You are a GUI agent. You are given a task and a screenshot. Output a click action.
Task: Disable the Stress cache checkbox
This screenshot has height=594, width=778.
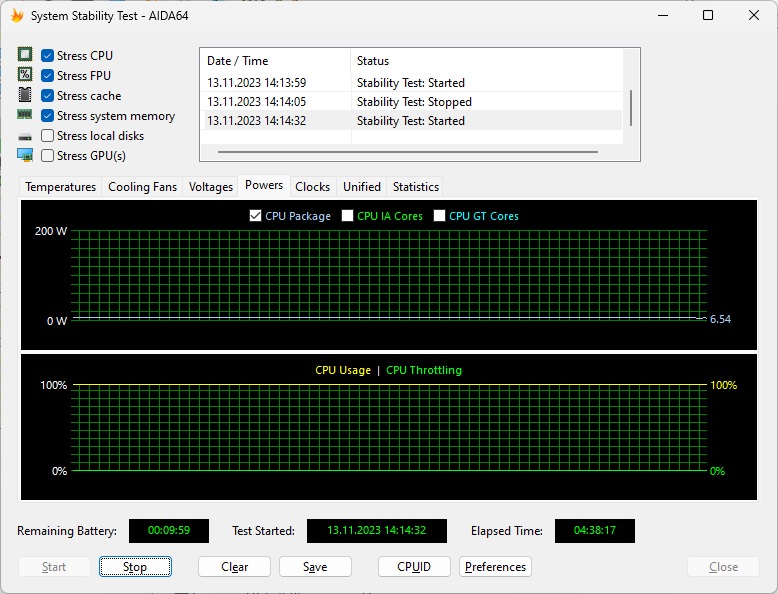pyautogui.click(x=47, y=95)
